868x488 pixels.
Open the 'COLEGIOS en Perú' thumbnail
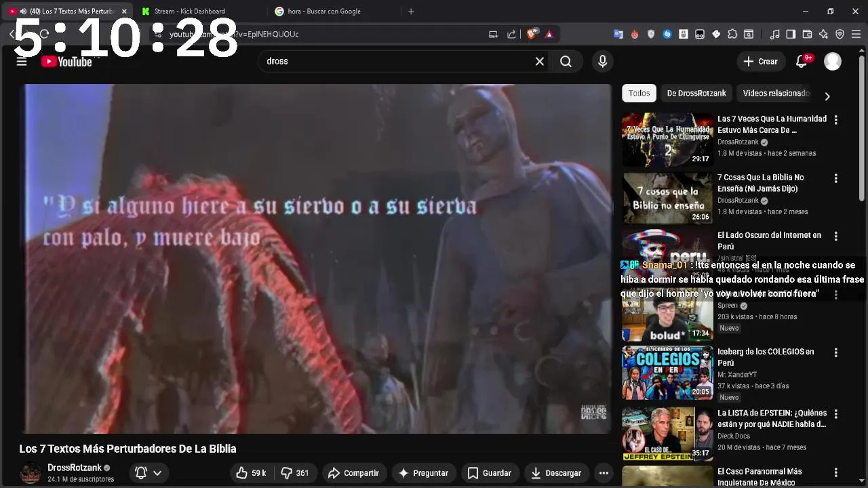pos(668,373)
